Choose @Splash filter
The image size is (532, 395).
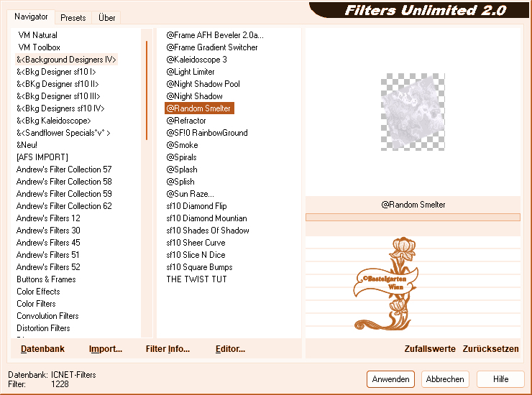point(181,169)
